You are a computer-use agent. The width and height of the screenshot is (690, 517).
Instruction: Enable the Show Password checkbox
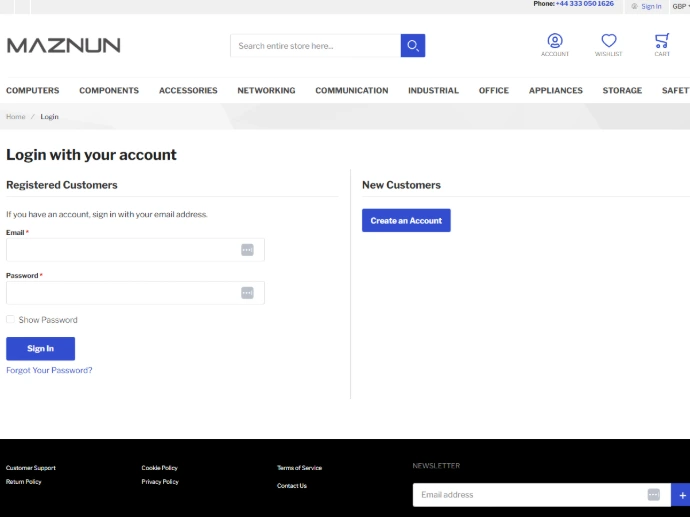coord(11,320)
